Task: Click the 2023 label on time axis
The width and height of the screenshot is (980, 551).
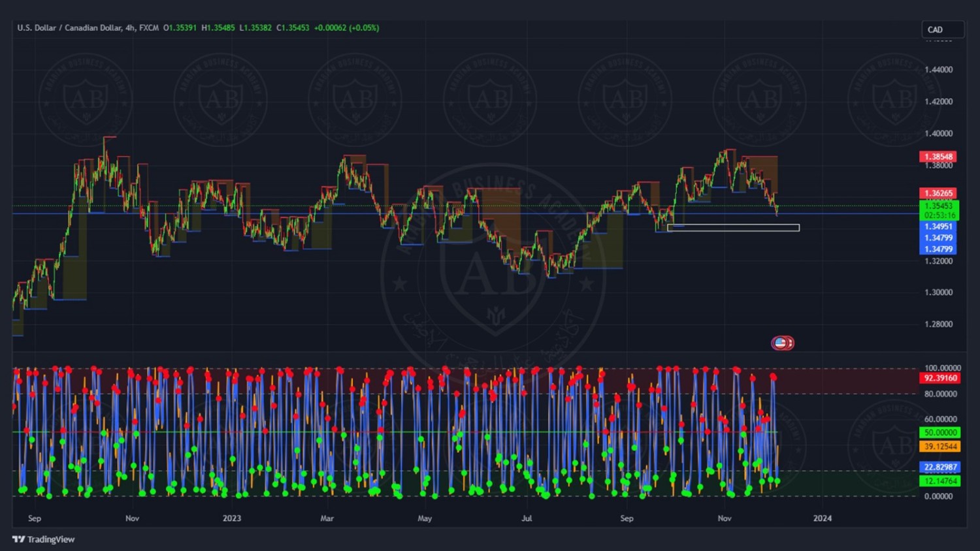Action: coord(231,518)
